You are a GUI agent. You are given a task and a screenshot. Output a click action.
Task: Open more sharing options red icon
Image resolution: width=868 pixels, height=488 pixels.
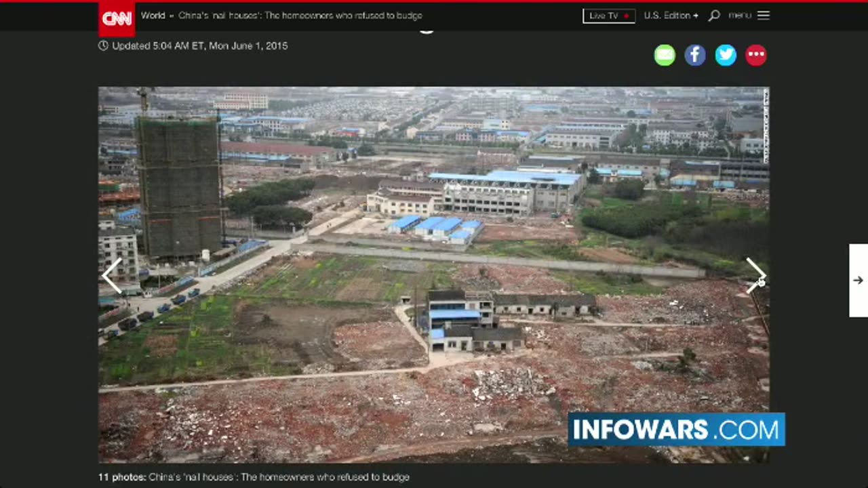pyautogui.click(x=756, y=55)
